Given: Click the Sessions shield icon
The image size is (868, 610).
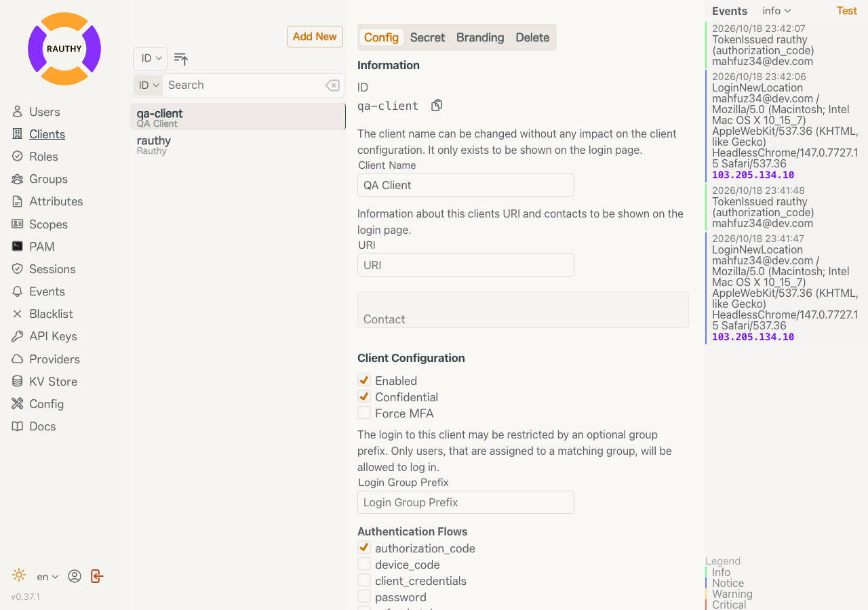Looking at the screenshot, I should tap(18, 269).
